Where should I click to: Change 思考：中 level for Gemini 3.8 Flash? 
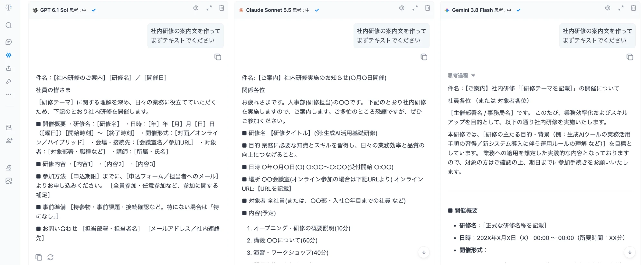pos(503,10)
